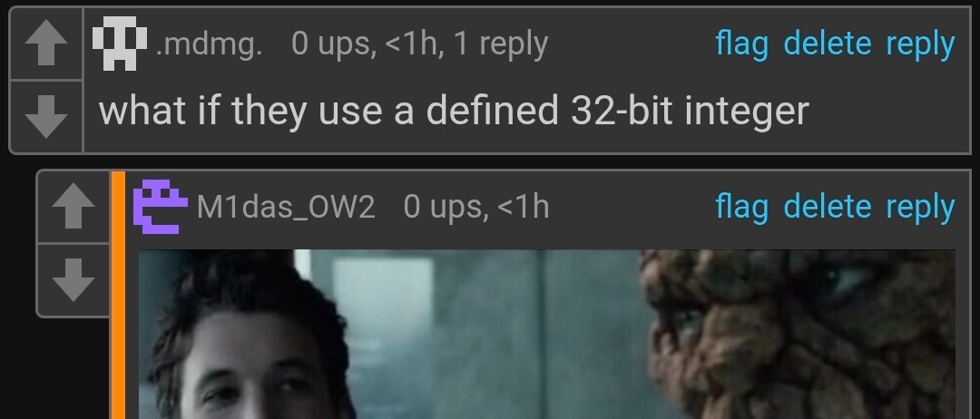Viewport: 980px width, 419px height.
Task: Click the '0 ups, <1h, 1 reply' info
Action: point(419,44)
